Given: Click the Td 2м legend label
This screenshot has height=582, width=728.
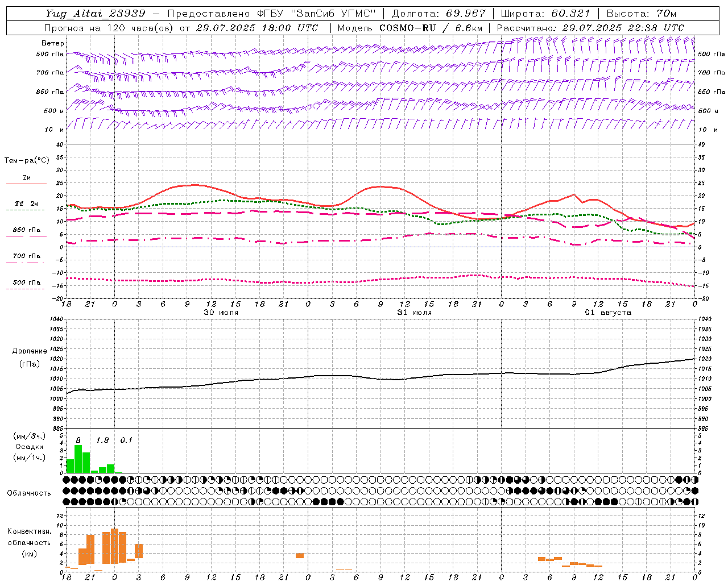Looking at the screenshot, I should click(27, 203).
